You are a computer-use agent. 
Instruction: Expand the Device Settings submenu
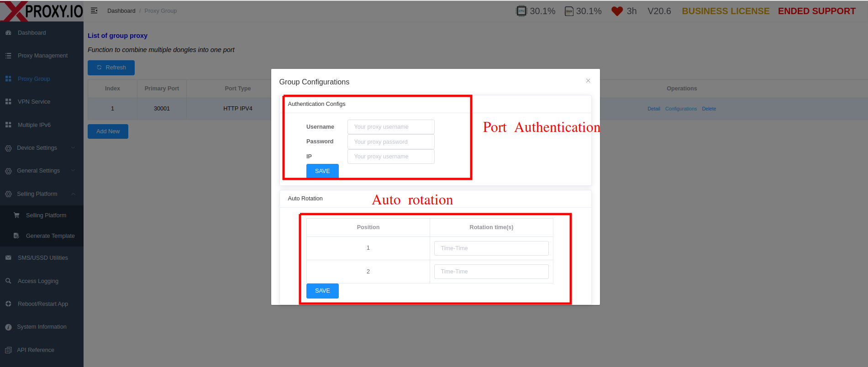[73, 147]
